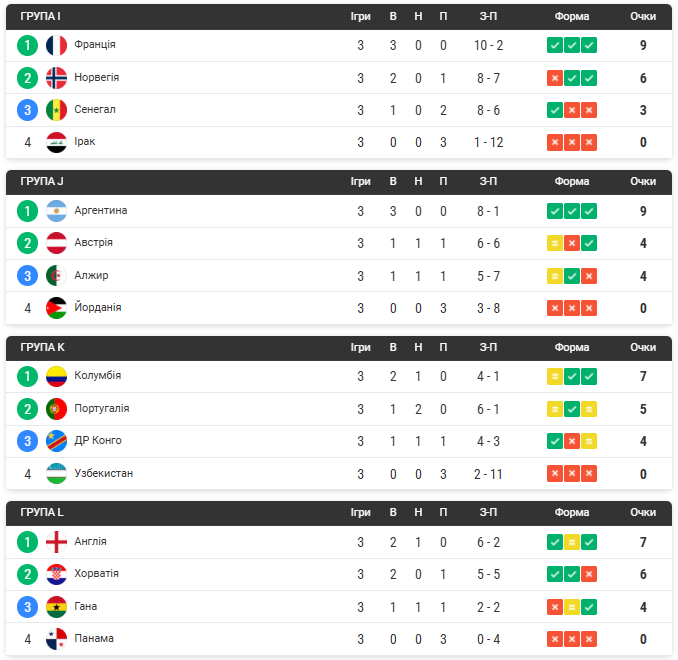Click the Panama flag icon

click(56, 639)
